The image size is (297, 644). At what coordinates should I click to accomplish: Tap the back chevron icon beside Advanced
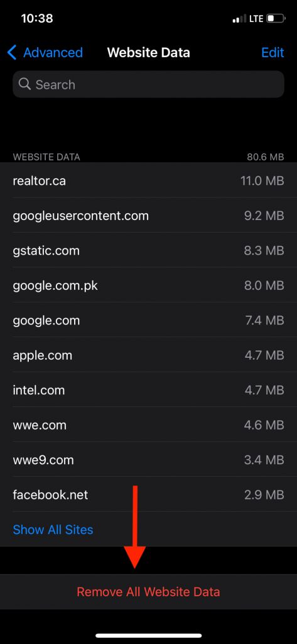[12, 53]
